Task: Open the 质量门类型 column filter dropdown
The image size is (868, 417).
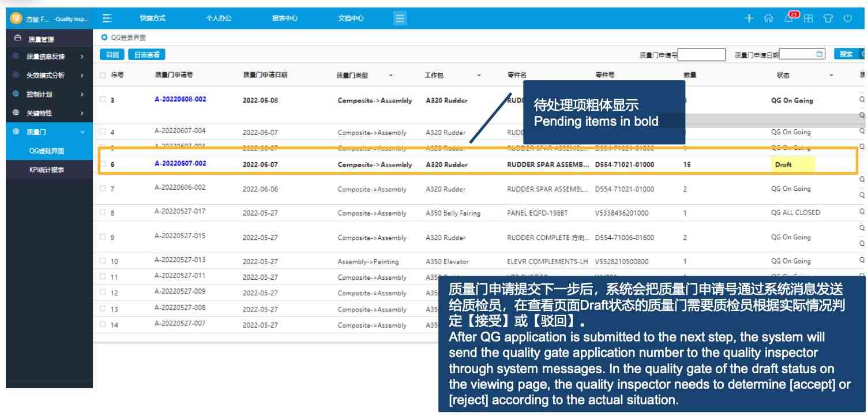Action: pos(390,76)
